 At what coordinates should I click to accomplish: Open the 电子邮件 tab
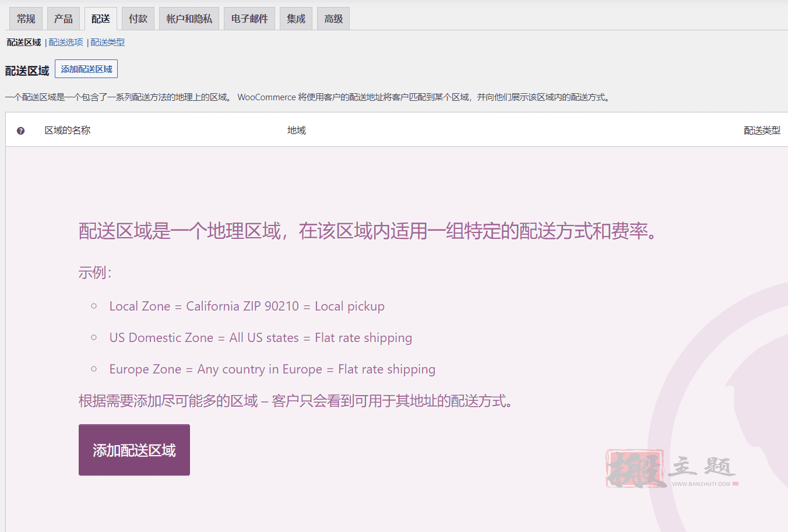(249, 19)
